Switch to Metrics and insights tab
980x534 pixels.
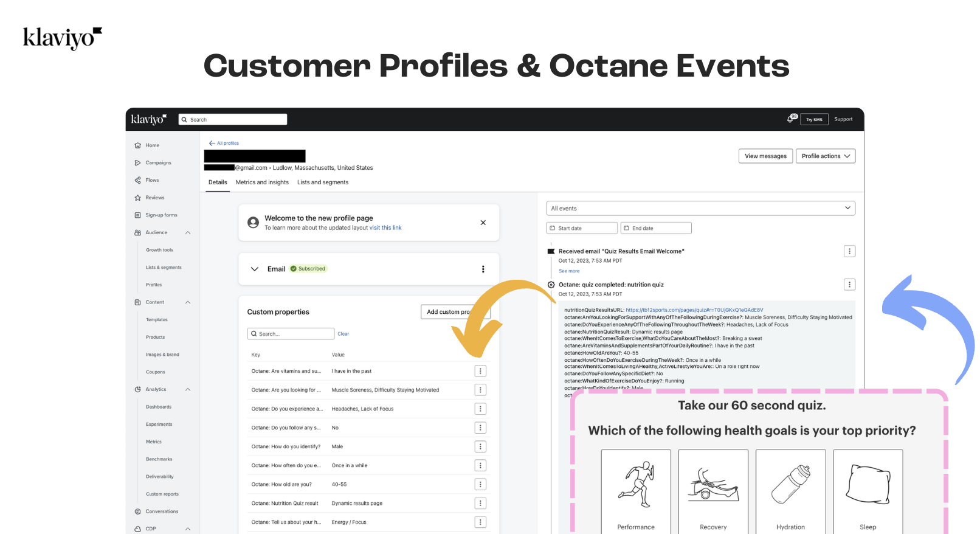pyautogui.click(x=262, y=182)
